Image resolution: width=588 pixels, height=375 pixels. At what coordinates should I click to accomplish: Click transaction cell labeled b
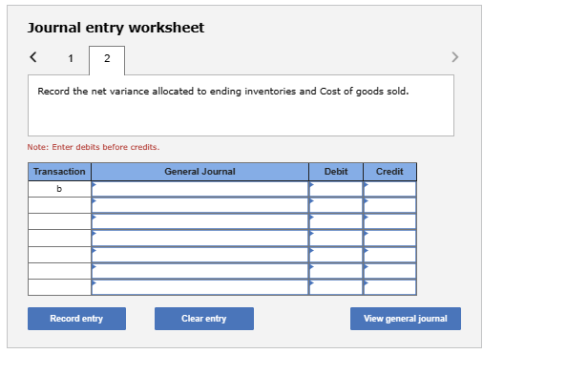[59, 189]
